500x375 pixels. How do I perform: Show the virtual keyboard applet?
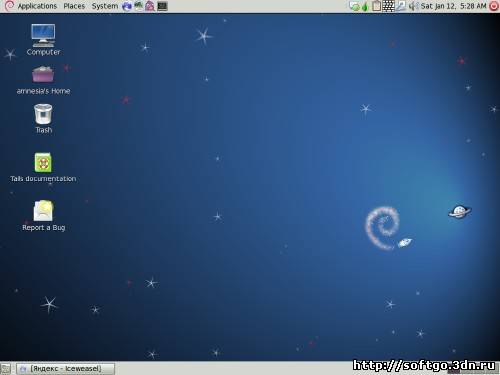388,6
